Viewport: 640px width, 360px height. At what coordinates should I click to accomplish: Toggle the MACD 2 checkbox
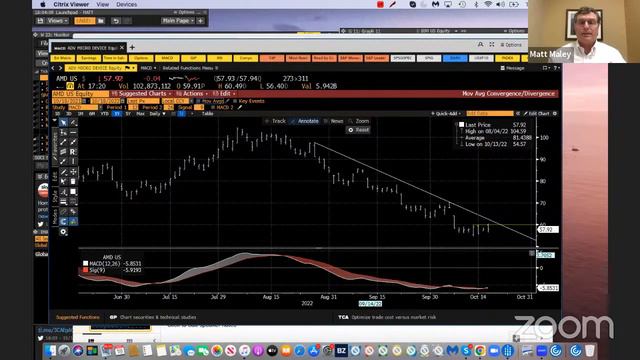213,107
